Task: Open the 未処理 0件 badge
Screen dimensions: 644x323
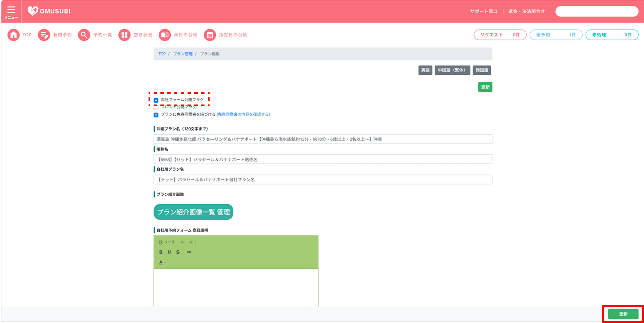Action: (x=612, y=35)
